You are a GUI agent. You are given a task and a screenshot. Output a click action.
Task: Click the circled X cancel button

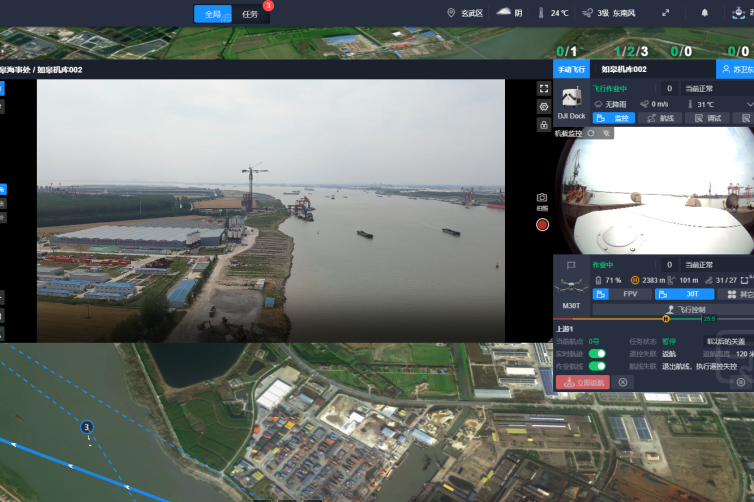623,382
